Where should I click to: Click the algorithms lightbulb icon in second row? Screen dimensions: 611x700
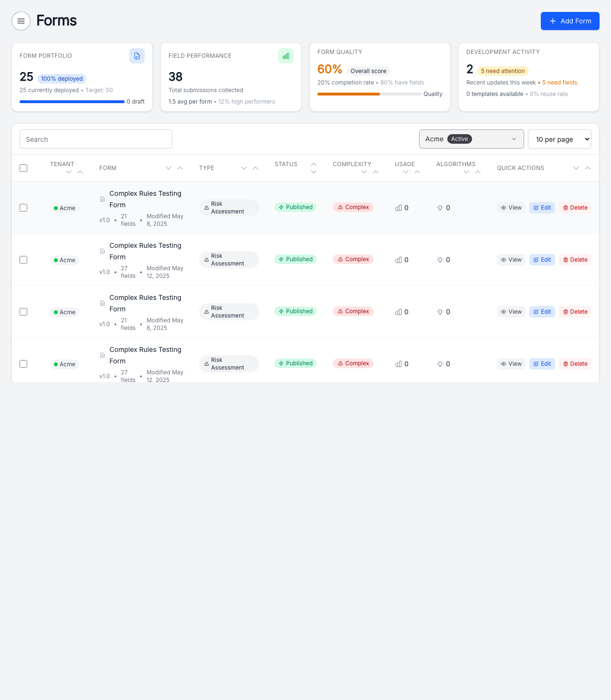point(440,260)
